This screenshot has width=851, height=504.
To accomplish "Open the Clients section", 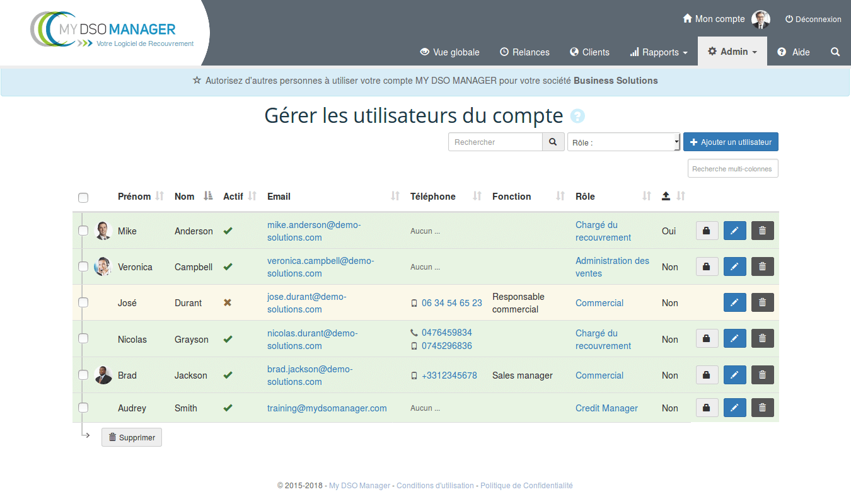I will click(x=589, y=52).
